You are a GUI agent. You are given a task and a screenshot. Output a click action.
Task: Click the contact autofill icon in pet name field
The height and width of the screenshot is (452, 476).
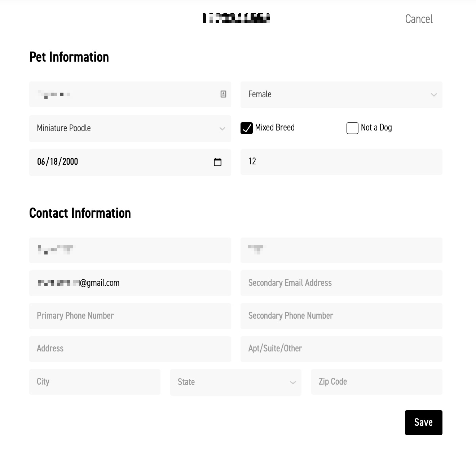pyautogui.click(x=223, y=94)
